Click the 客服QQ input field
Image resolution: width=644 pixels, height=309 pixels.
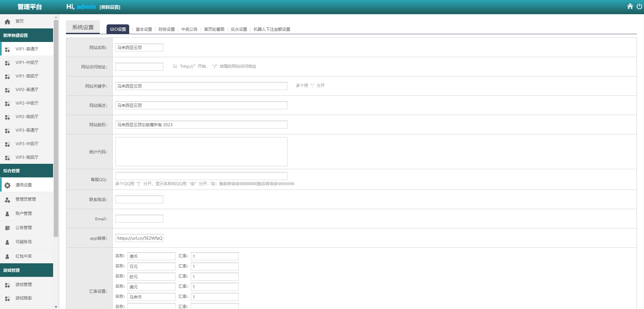[201, 176]
